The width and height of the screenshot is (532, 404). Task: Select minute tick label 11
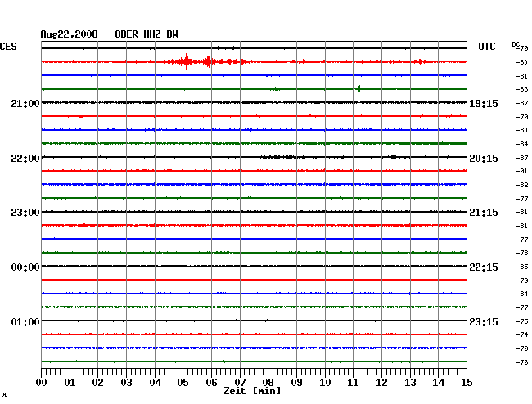pyautogui.click(x=353, y=382)
